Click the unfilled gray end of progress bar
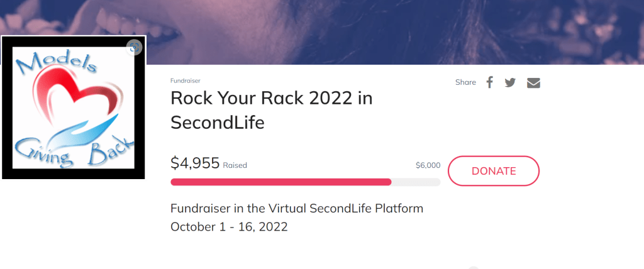644x269 pixels. (416, 182)
